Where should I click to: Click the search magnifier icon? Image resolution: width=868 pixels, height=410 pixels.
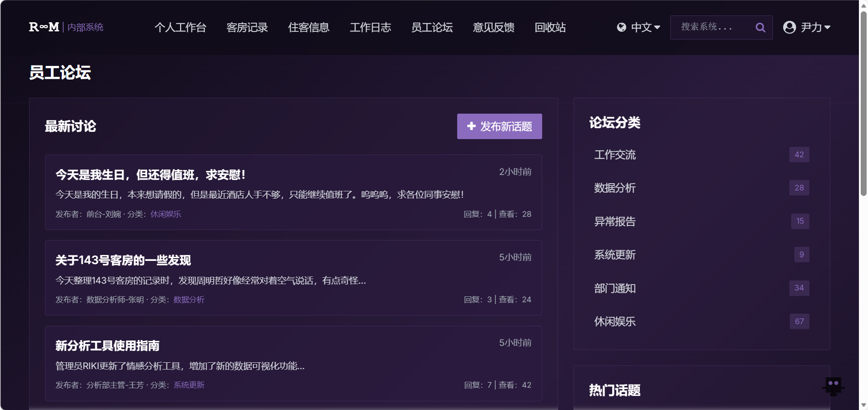(760, 27)
